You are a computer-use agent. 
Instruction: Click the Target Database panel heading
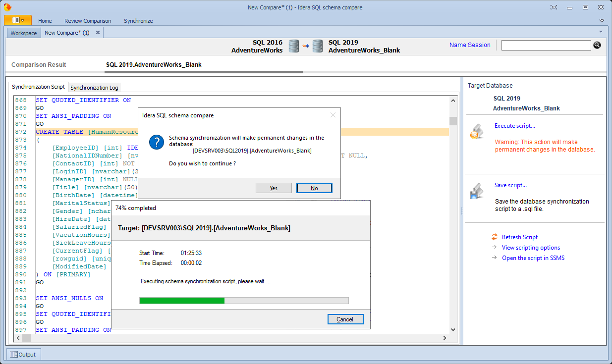pyautogui.click(x=490, y=86)
